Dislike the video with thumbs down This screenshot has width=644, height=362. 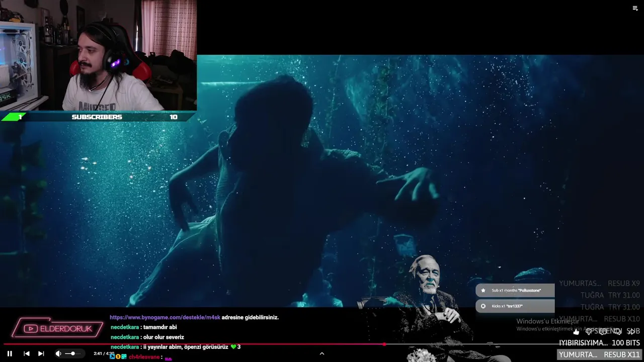pyautogui.click(x=589, y=331)
